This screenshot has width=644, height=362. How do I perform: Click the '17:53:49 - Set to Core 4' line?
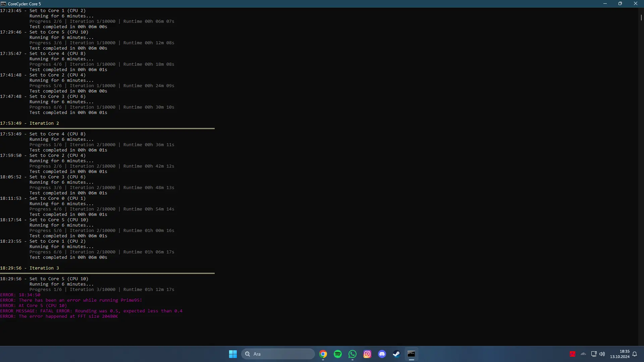pos(43,134)
